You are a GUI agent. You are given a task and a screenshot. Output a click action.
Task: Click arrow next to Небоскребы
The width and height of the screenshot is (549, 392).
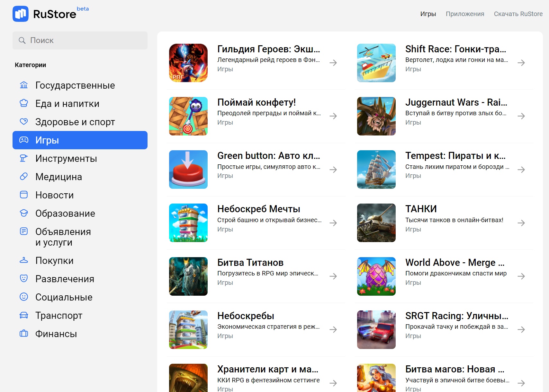click(333, 329)
